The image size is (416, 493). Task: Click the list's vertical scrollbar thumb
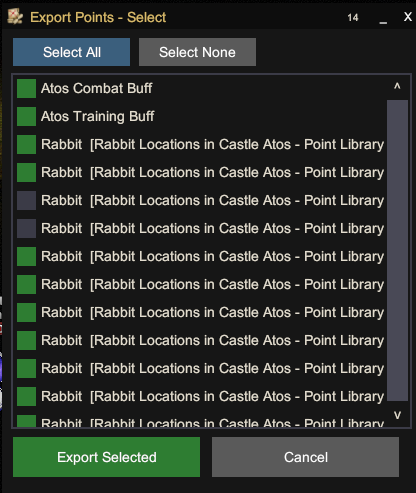point(397,250)
